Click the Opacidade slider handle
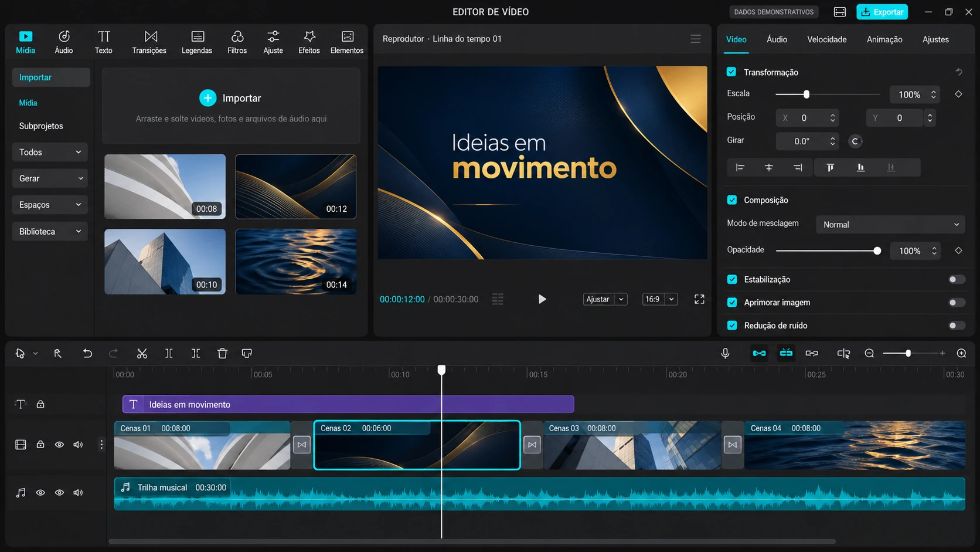 click(x=877, y=250)
